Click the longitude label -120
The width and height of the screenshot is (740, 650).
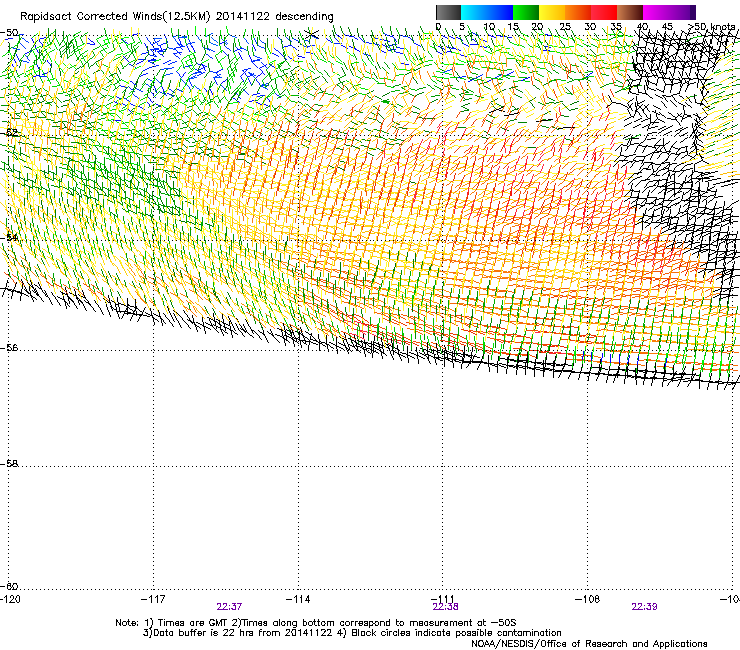[10, 599]
